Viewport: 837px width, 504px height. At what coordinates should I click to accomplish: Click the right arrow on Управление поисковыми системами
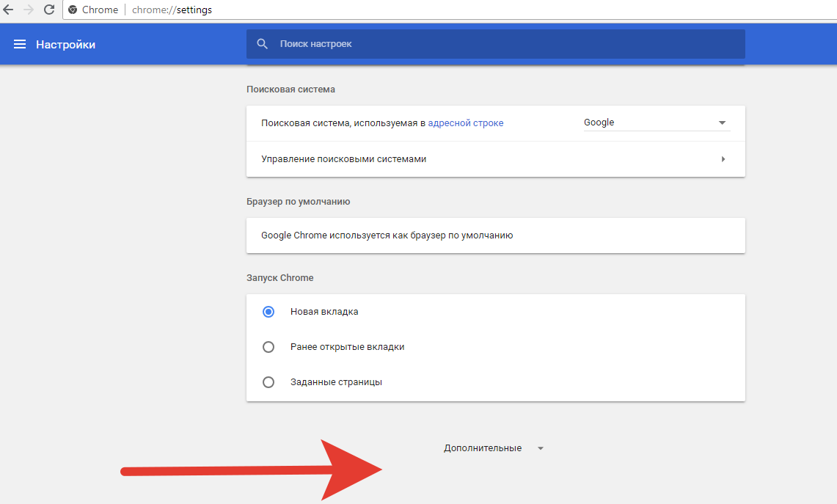click(723, 159)
